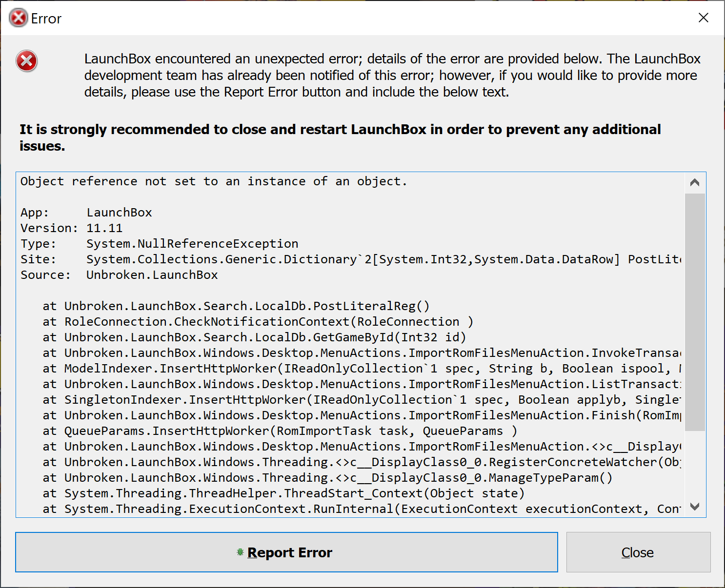Click the 'RegisterConcreteWatcher' stack line
The width and height of the screenshot is (725, 588).
pyautogui.click(x=362, y=462)
